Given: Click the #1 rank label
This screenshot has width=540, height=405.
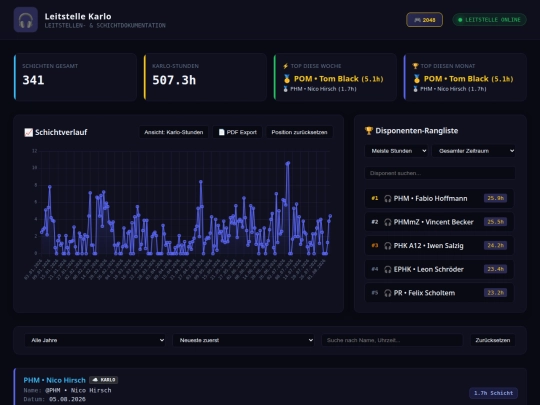Looking at the screenshot, I should coord(375,198).
